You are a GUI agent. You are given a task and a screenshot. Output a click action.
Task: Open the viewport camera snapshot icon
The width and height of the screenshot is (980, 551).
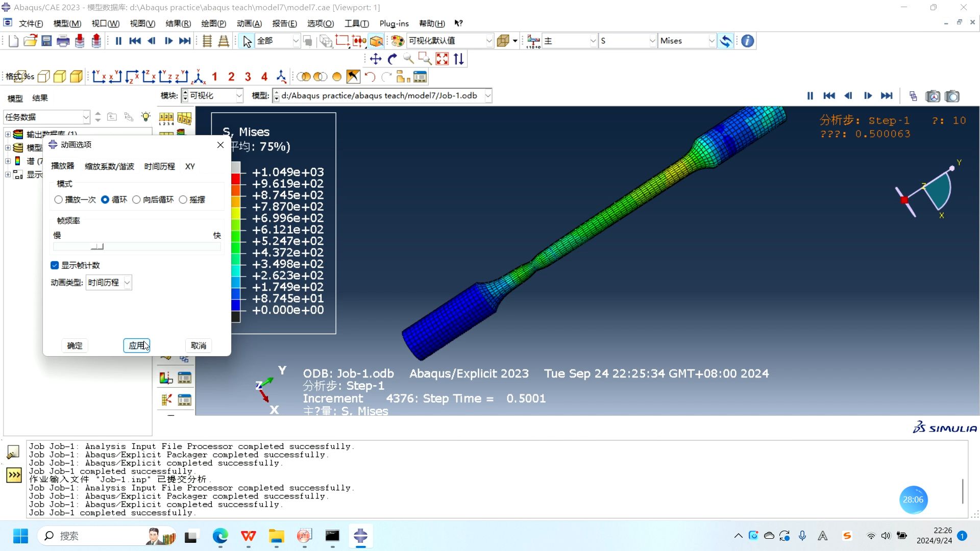point(952,96)
